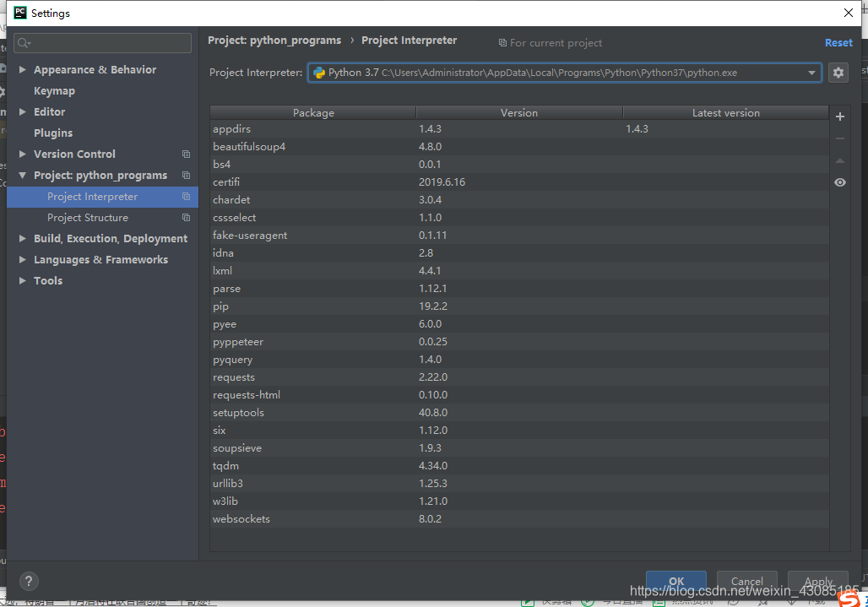Screen dimensions: 868x607
Task: Select the parse package row
Action: tap(519, 288)
